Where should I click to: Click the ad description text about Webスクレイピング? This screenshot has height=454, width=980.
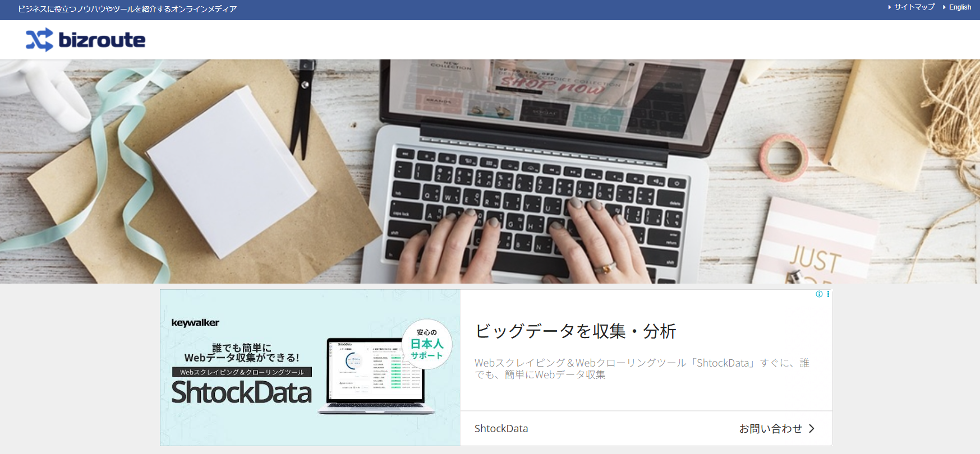[x=642, y=369]
